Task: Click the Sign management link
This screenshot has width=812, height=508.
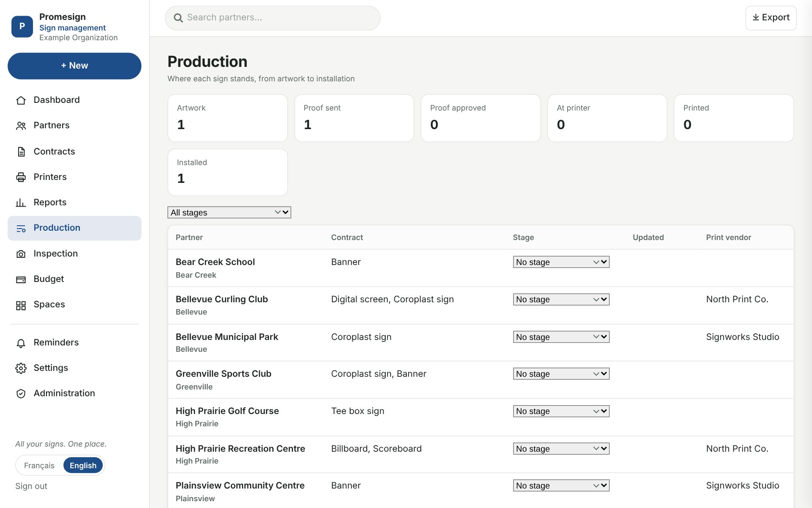Action: [x=72, y=28]
